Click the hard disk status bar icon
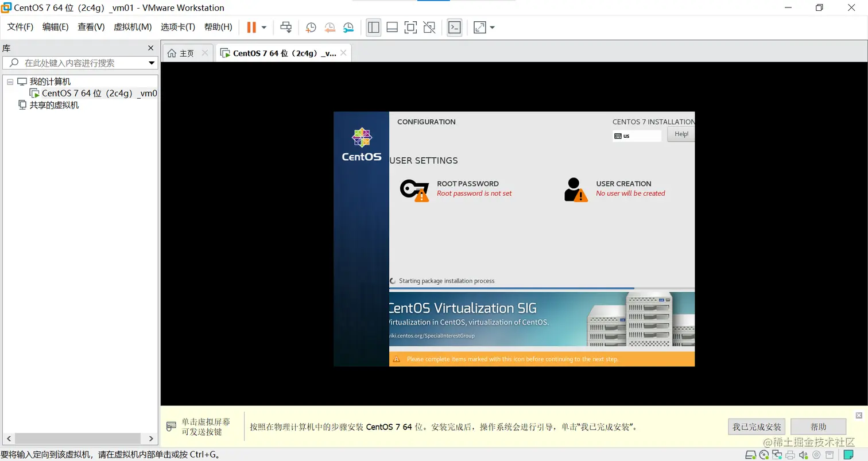 pos(750,455)
